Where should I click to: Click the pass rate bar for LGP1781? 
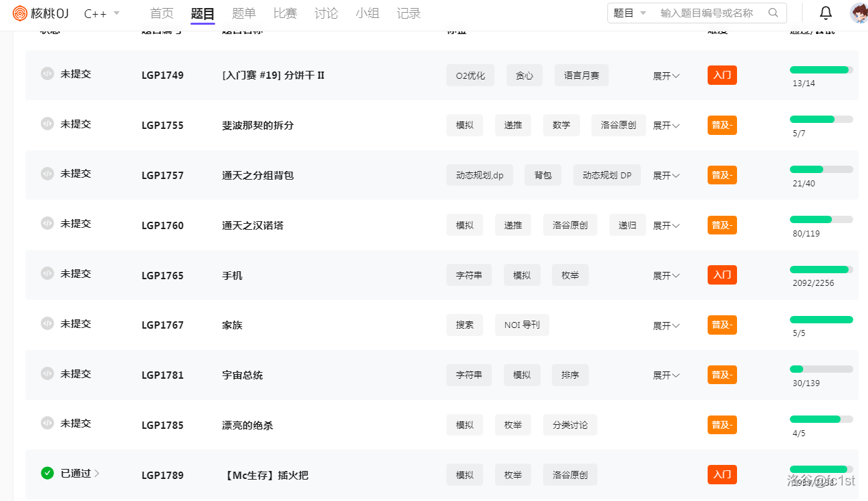821,369
